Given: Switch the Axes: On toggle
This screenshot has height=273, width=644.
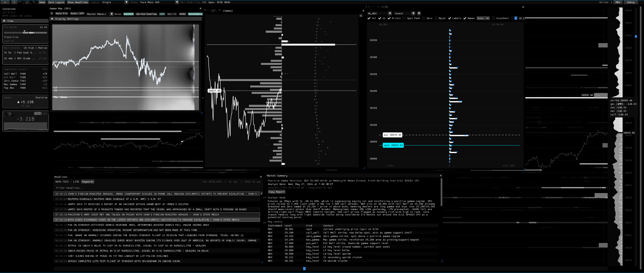Looking at the screenshot, I should pos(483,18).
